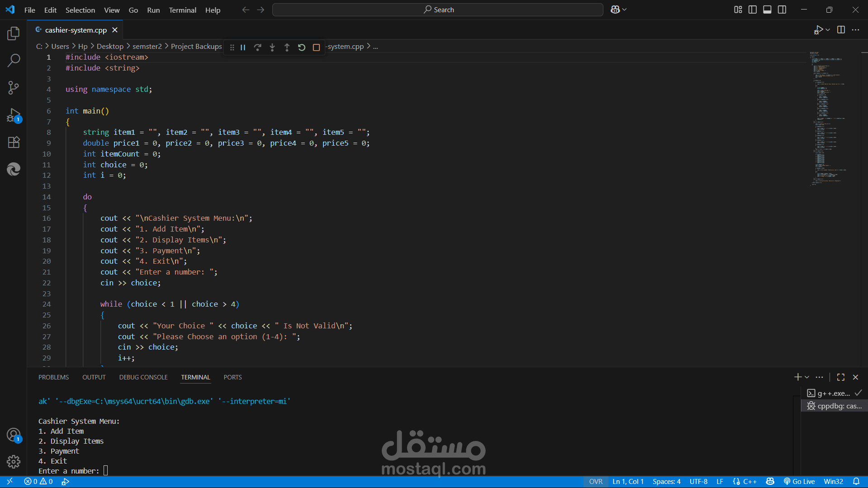The image size is (868, 488).
Task: Select the cashier-system.cpp editor tab
Action: [x=76, y=30]
